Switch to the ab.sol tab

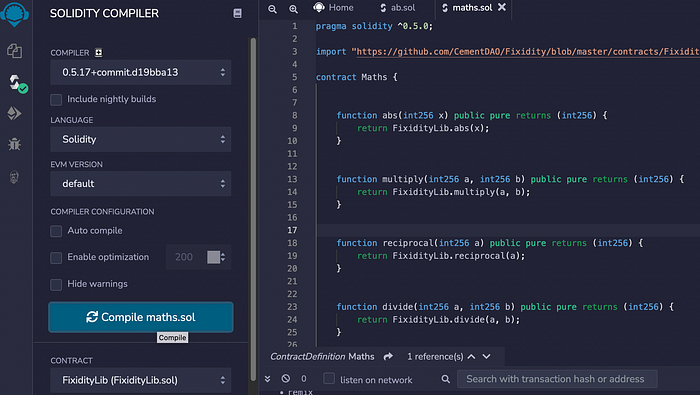pos(398,8)
